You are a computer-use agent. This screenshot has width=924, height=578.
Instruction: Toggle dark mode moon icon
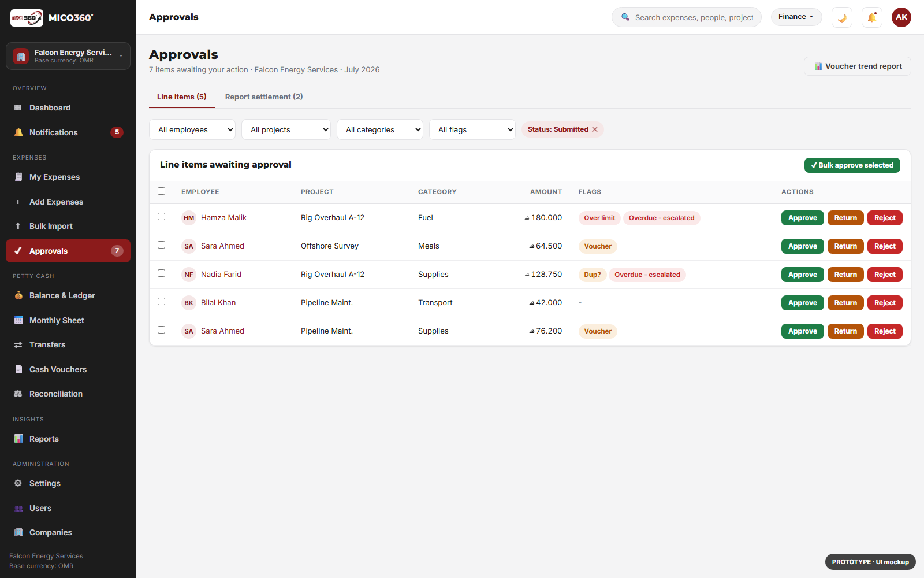842,17
